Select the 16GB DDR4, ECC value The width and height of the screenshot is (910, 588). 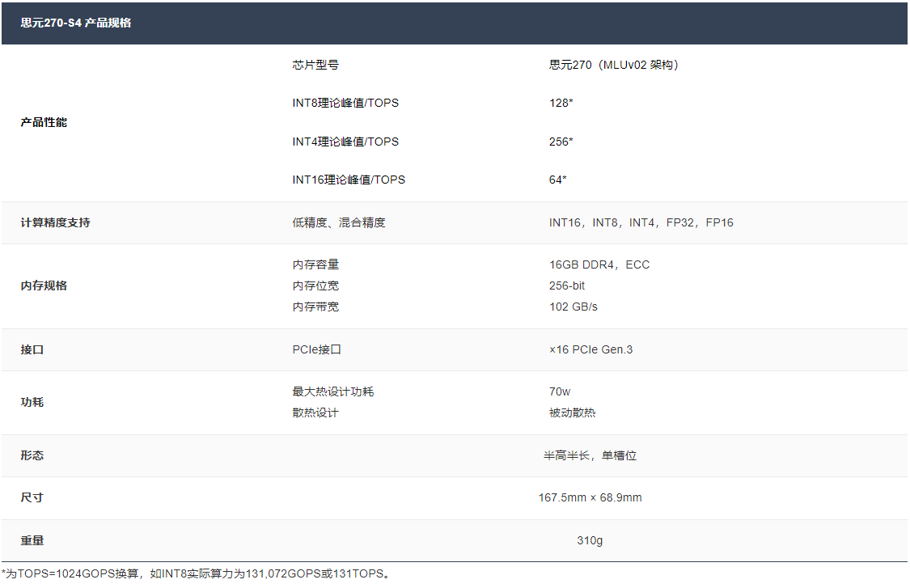[599, 264]
